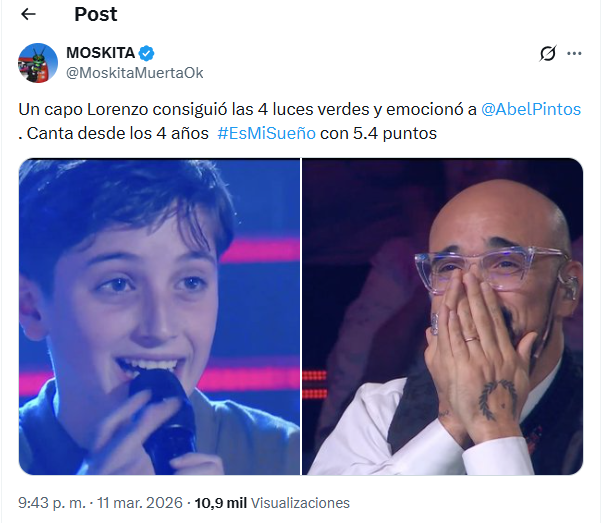Open the right photo of emotional judge
This screenshot has height=523, width=604.
[x=442, y=316]
